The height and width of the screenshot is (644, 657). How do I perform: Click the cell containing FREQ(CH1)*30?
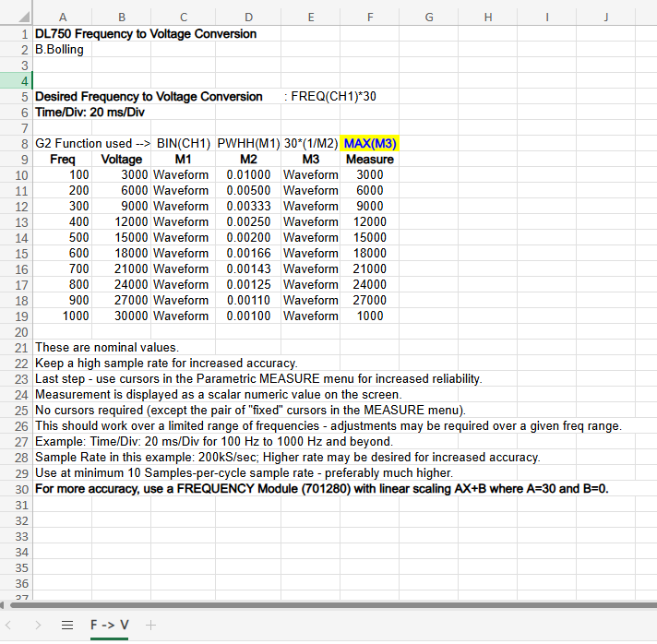[x=332, y=96]
